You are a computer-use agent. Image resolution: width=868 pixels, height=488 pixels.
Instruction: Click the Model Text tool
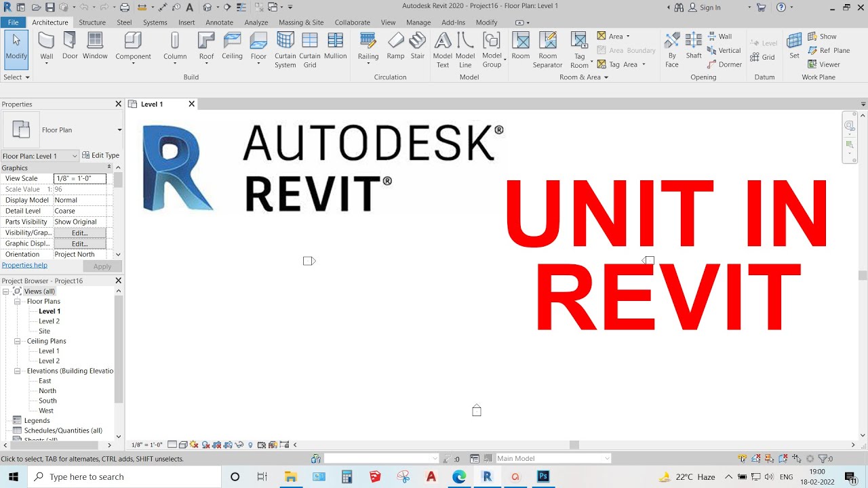click(443, 50)
